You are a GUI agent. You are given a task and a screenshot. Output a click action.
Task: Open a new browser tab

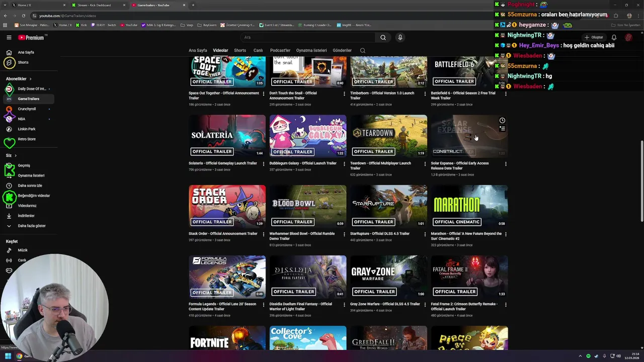(x=193, y=5)
